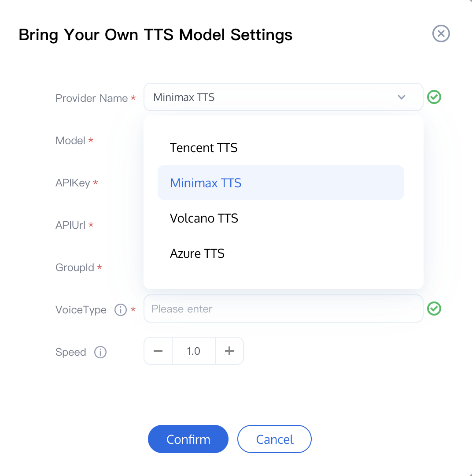This screenshot has height=476, width=472.
Task: Click the GroupId field label
Action: [x=75, y=268]
